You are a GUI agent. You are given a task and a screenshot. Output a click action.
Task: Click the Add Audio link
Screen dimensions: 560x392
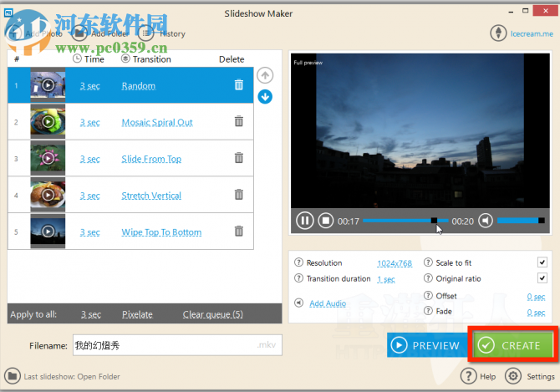(x=328, y=303)
